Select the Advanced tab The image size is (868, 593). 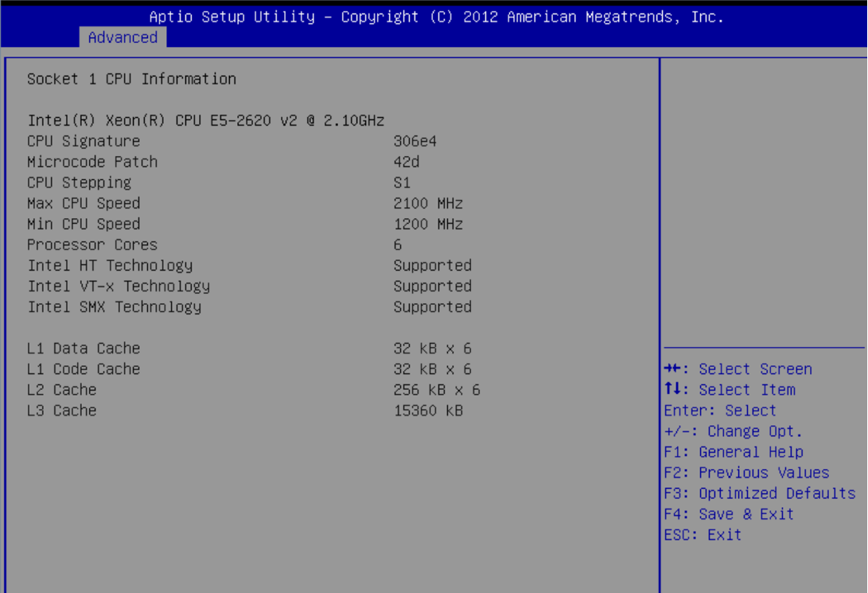tap(123, 37)
